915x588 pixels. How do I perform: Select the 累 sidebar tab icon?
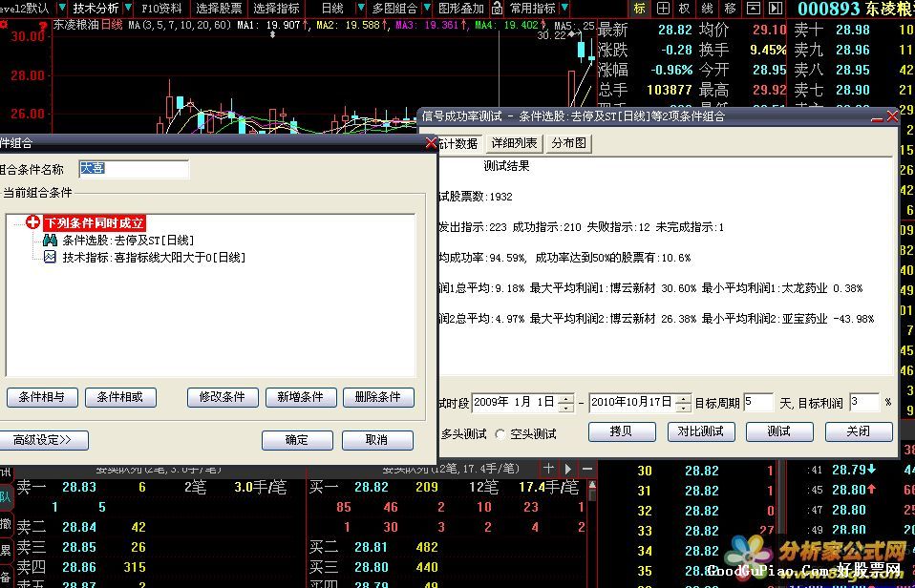click(x=5, y=550)
